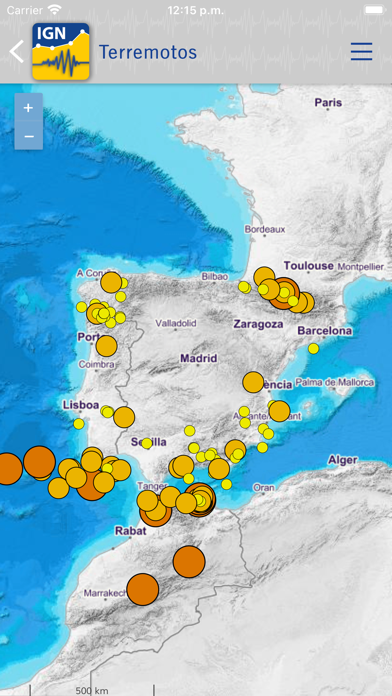Select the orange marker beside Porto label
Image resolution: width=392 pixels, height=696 pixels.
click(106, 346)
